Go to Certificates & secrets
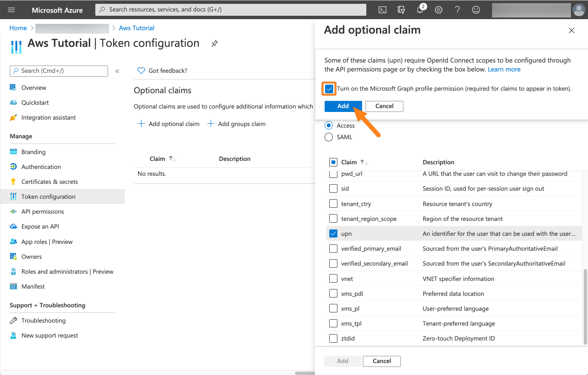 point(49,182)
